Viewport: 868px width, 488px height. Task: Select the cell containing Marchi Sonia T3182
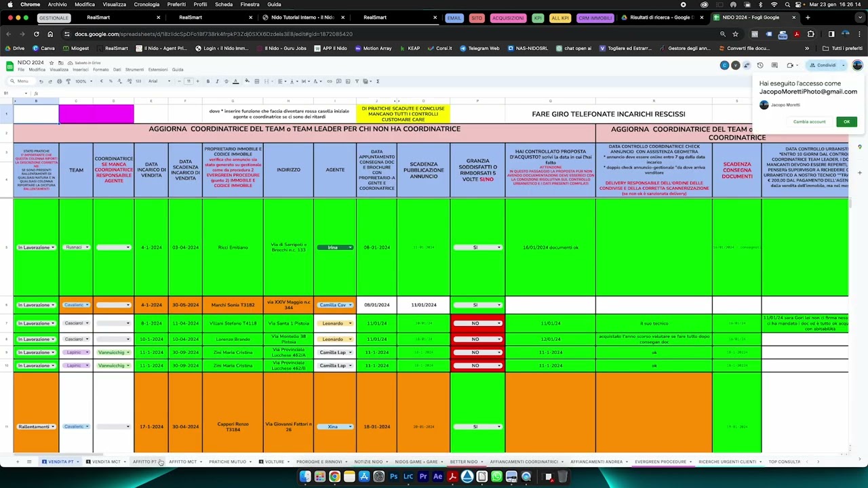point(233,305)
